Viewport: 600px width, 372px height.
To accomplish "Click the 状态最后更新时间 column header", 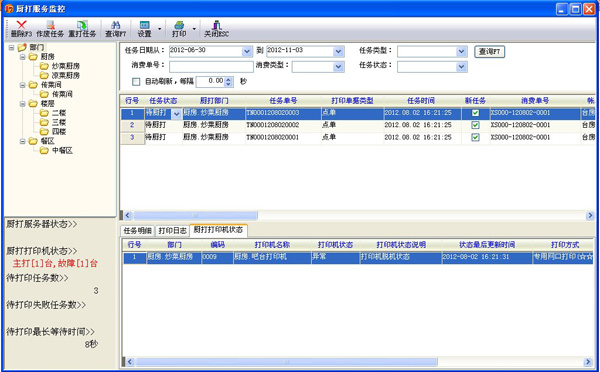I will pos(487,245).
